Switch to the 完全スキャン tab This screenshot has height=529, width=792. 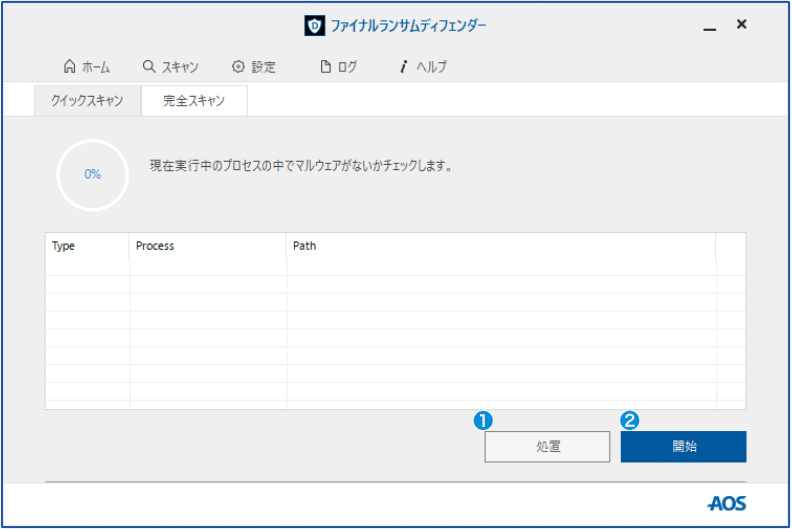click(194, 101)
